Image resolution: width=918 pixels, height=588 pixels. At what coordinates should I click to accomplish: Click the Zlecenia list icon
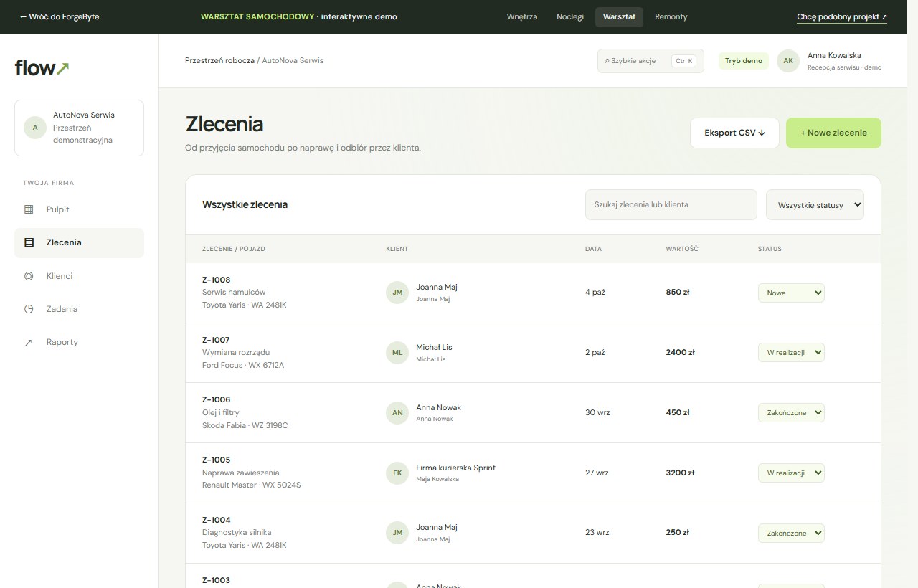[x=29, y=242]
